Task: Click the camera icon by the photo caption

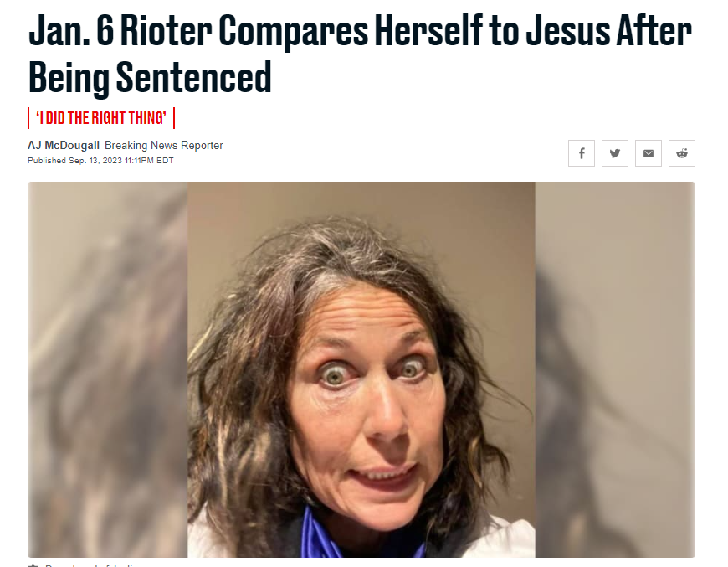Action: click(33, 565)
